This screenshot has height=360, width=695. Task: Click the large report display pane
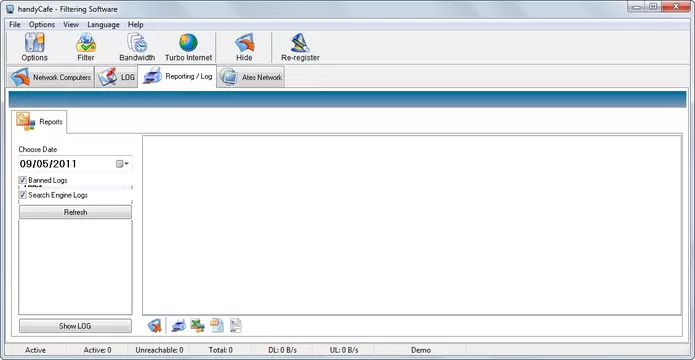pyautogui.click(x=412, y=225)
